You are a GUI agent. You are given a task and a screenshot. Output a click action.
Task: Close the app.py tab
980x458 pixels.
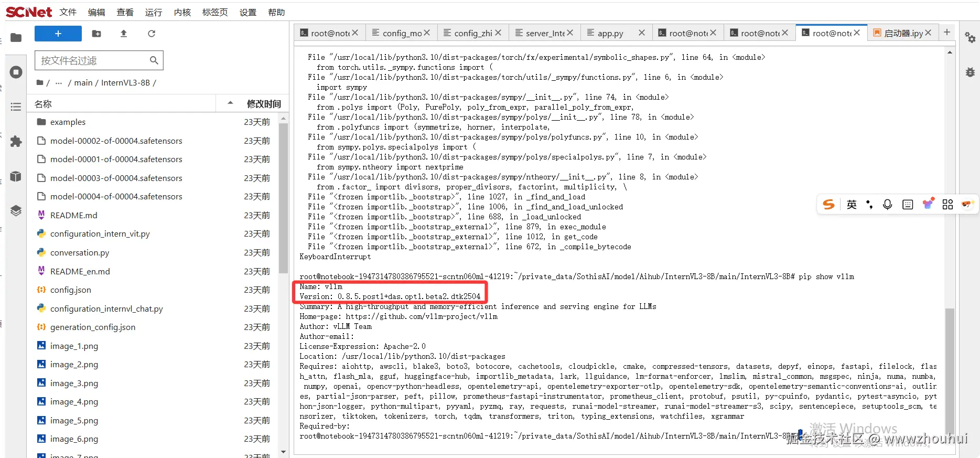(641, 33)
